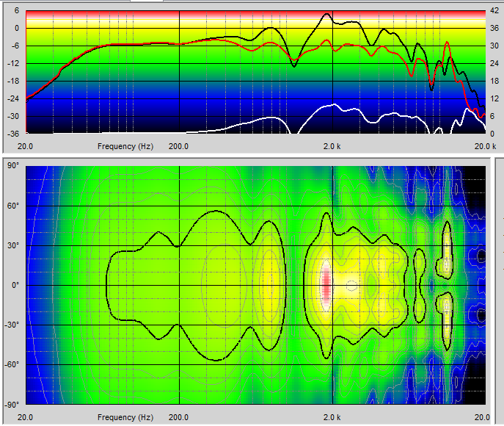Click the -18 label on the dB axis

pos(13,81)
